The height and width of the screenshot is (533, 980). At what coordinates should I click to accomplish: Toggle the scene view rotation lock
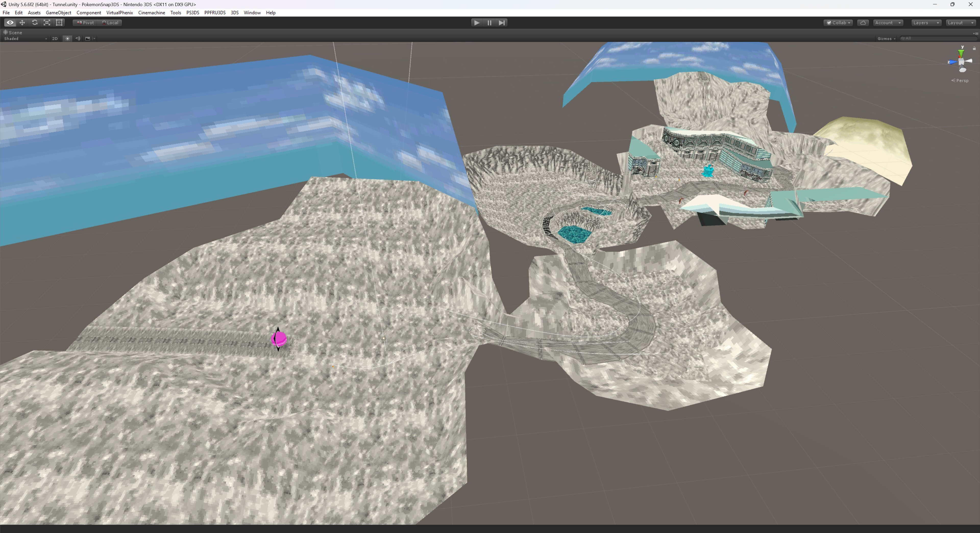[974, 48]
